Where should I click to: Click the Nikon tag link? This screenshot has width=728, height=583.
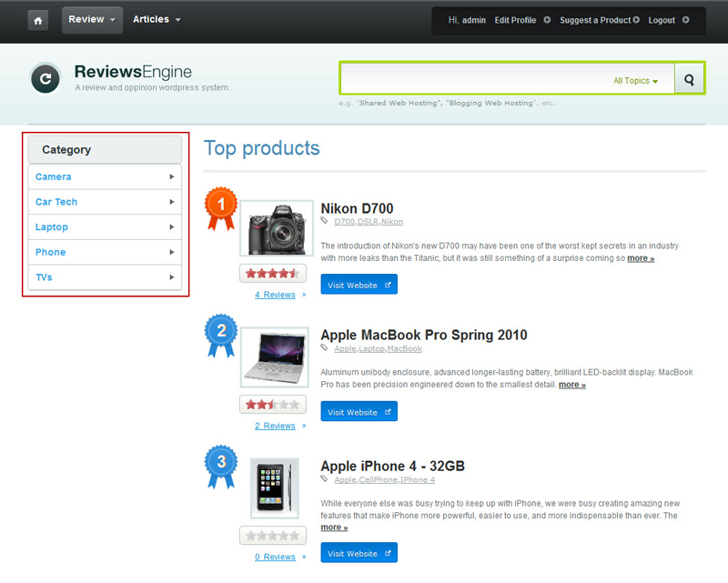392,221
